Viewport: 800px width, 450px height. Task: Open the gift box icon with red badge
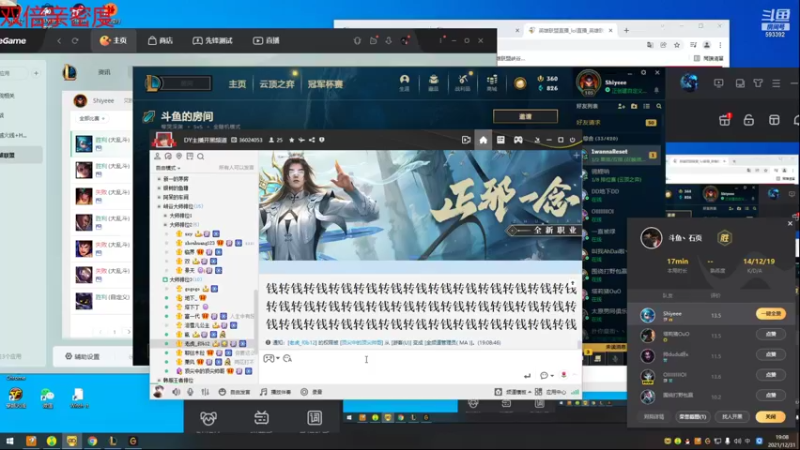pos(724,120)
